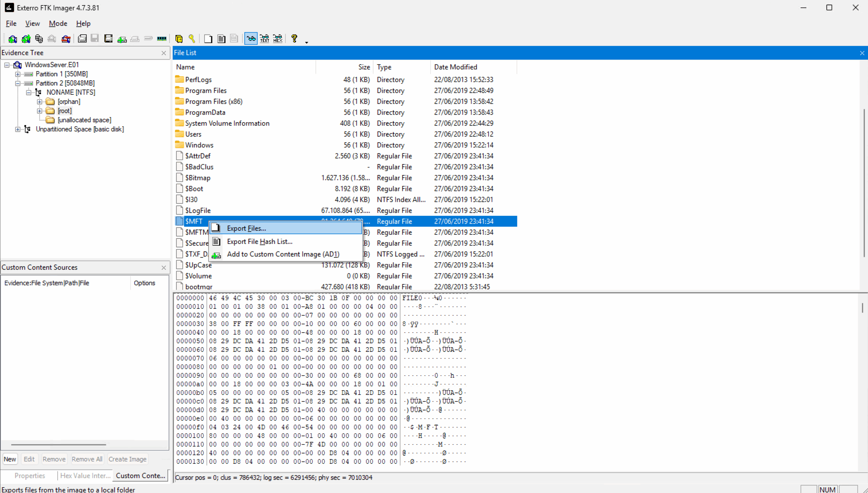Click the Detect EFS Encryption key icon
The width and height of the screenshot is (868, 493).
(x=192, y=39)
